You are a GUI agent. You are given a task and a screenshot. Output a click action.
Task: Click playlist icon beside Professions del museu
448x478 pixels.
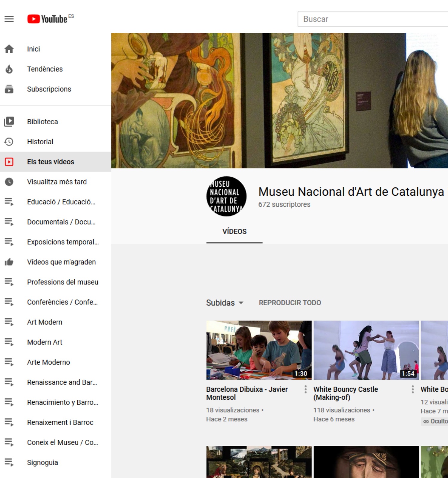[9, 282]
